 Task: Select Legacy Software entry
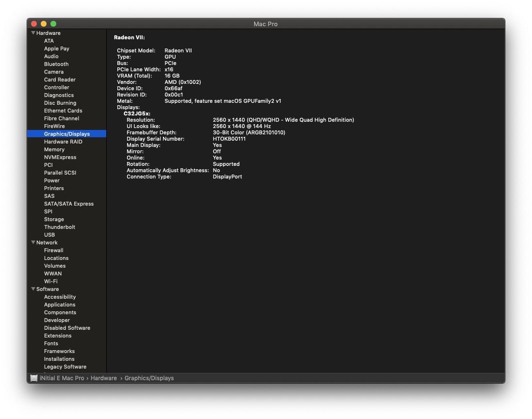click(65, 367)
